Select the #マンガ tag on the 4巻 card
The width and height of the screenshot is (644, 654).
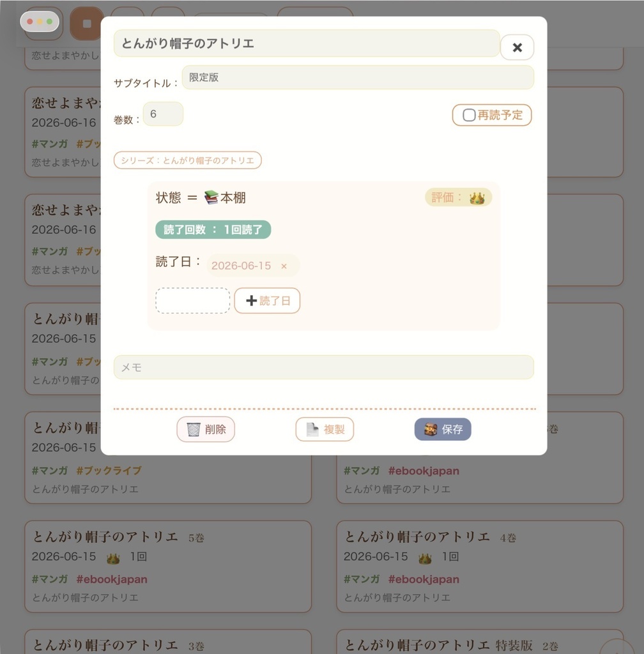(362, 579)
